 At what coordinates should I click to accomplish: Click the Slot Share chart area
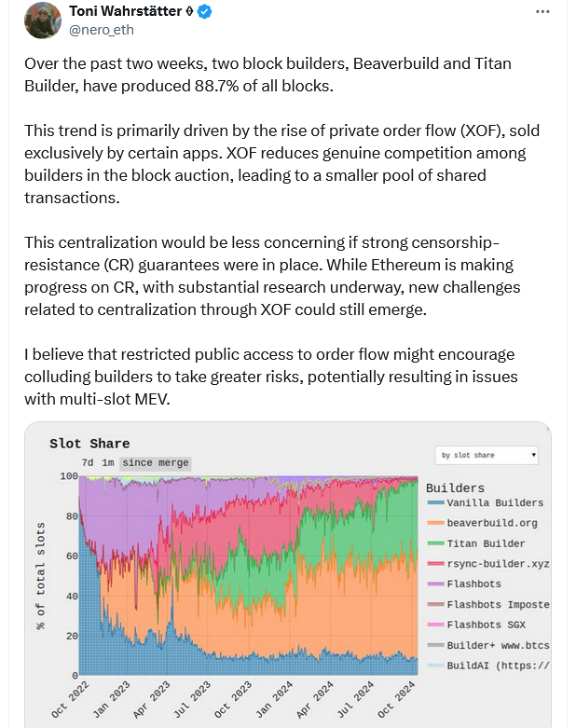(x=248, y=575)
